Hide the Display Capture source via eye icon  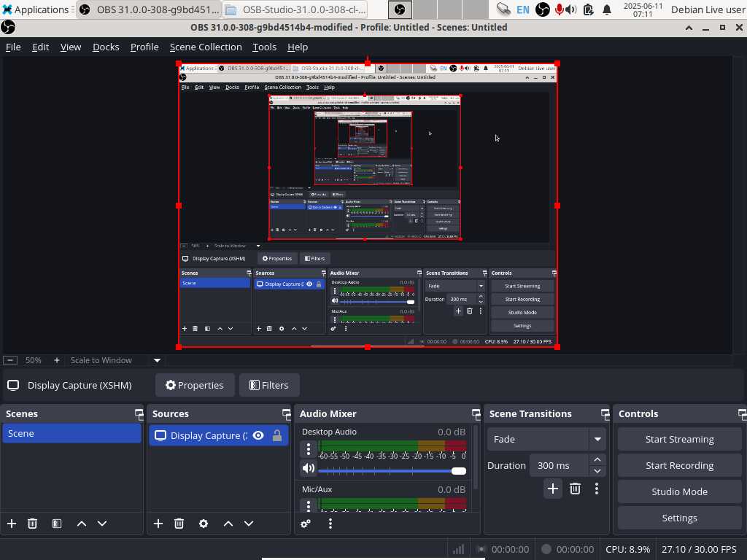click(x=258, y=435)
